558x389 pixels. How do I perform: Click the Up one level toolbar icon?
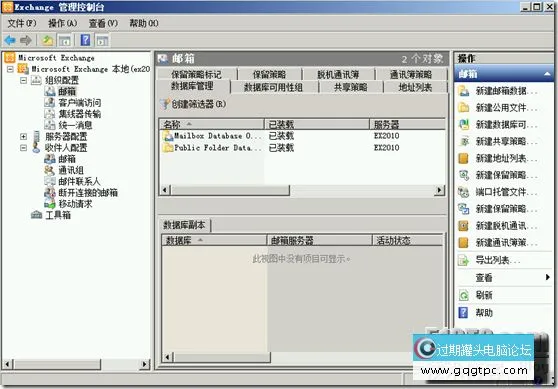point(48,40)
